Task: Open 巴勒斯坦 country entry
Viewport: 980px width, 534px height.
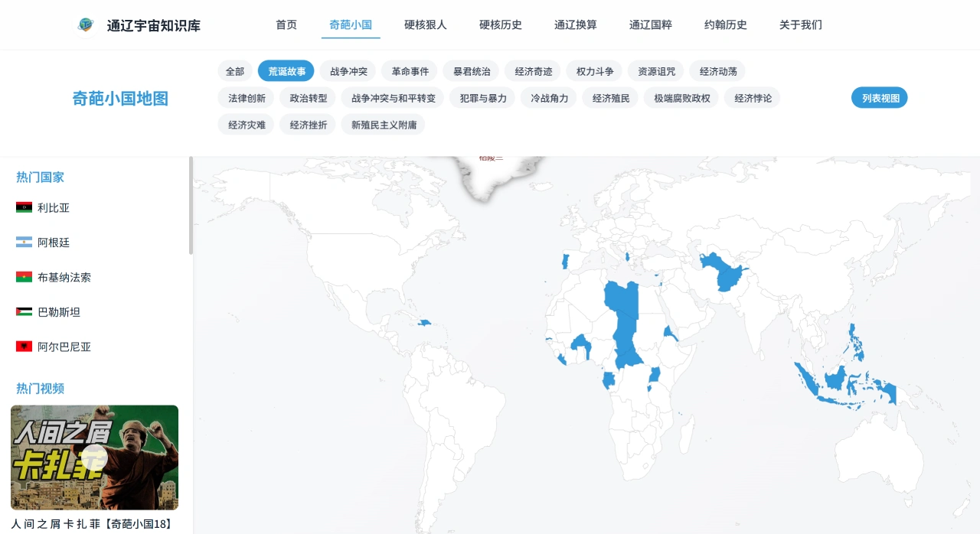Action: pyautogui.click(x=59, y=312)
